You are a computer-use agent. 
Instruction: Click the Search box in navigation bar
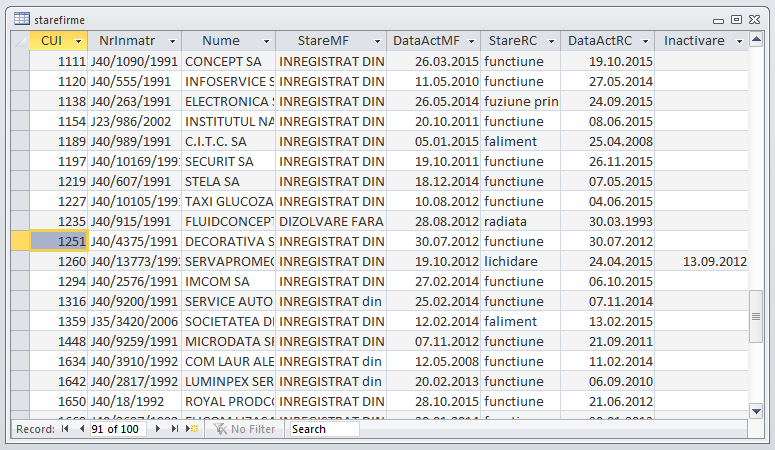[x=323, y=429]
